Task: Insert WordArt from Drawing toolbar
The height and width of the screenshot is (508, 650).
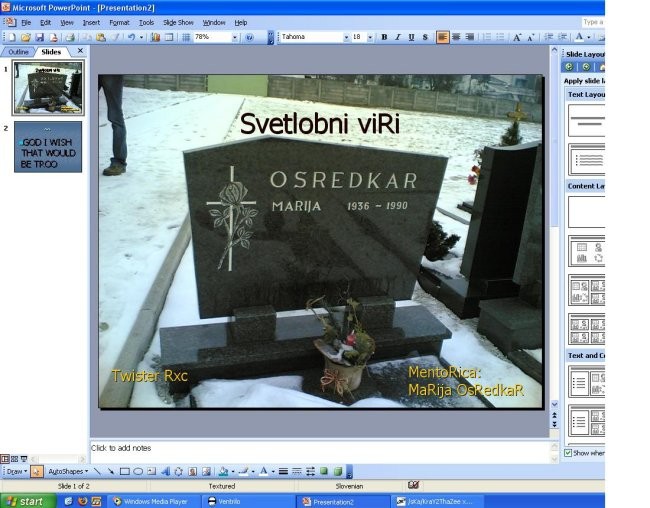Action: 165,472
